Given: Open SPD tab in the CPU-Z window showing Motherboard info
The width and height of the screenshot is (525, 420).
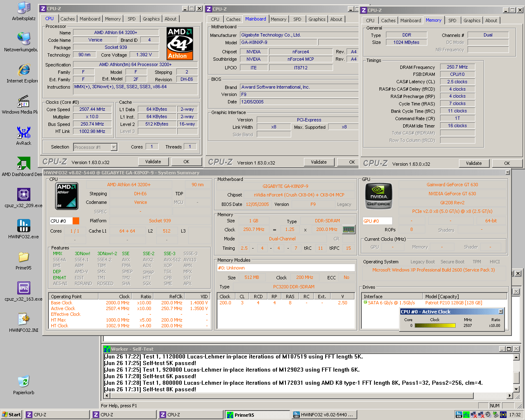Looking at the screenshot, I should click(297, 19).
